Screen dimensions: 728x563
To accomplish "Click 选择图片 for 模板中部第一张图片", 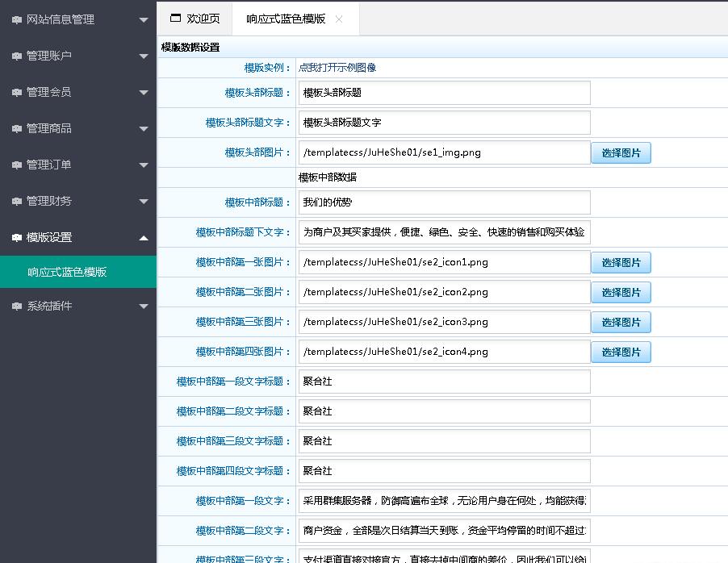I will [x=621, y=262].
